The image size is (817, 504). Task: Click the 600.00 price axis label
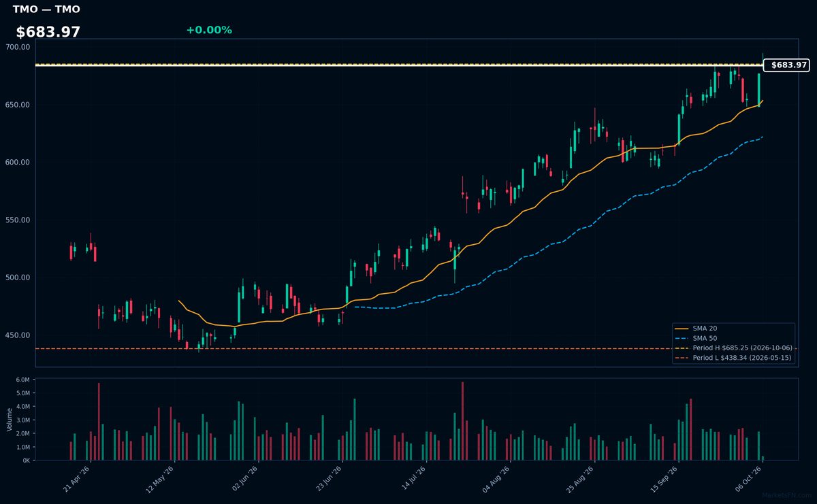click(17, 163)
